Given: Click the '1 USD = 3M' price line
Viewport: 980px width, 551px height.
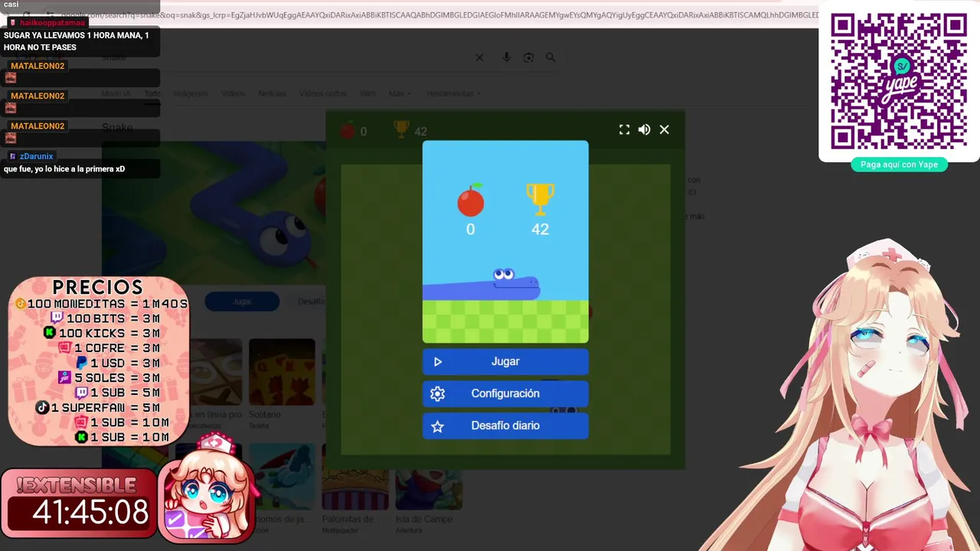Looking at the screenshot, I should pos(118,363).
